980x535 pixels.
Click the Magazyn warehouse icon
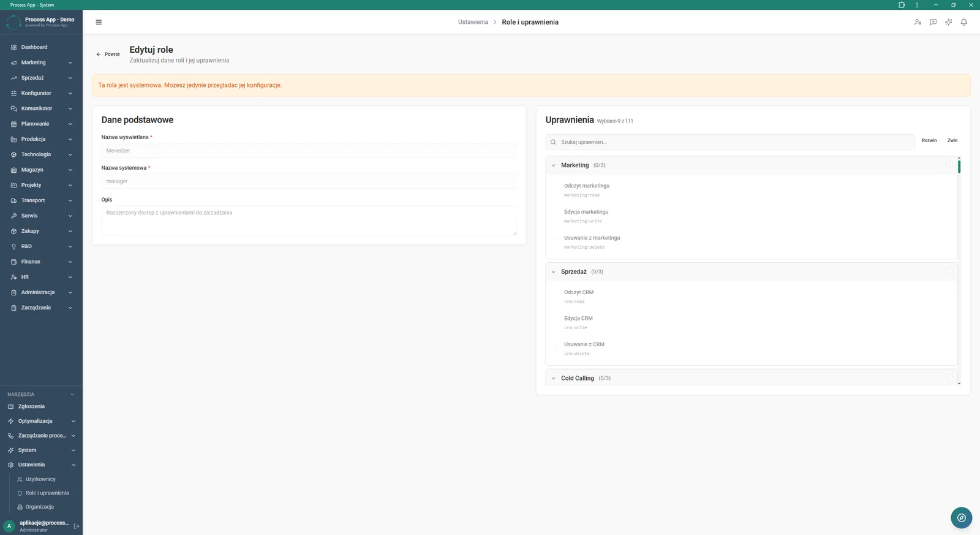[13, 170]
